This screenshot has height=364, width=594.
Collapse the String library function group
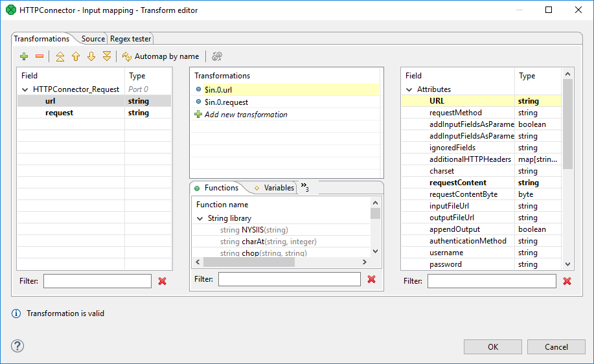[200, 218]
